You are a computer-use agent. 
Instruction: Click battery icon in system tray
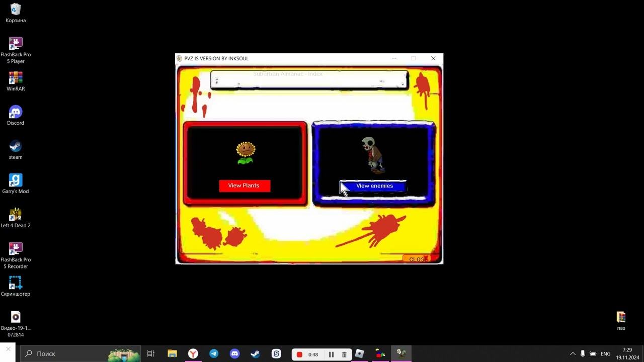pyautogui.click(x=593, y=354)
